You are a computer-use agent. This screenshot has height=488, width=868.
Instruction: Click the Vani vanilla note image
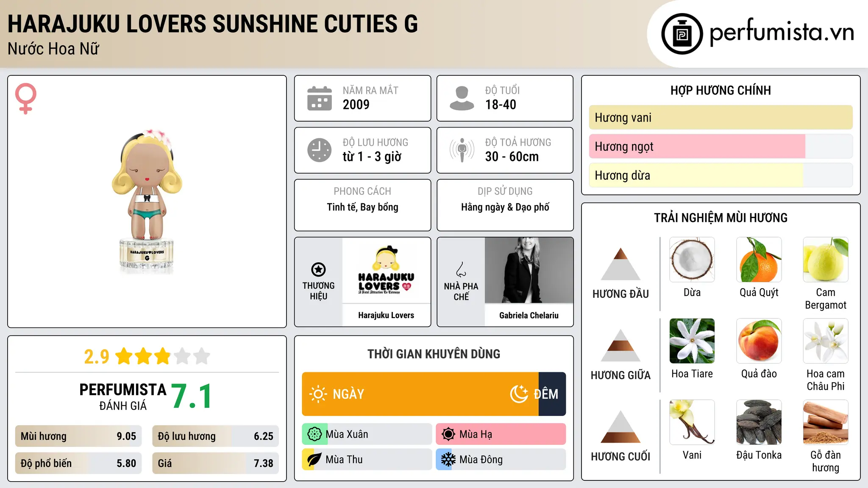pyautogui.click(x=692, y=422)
